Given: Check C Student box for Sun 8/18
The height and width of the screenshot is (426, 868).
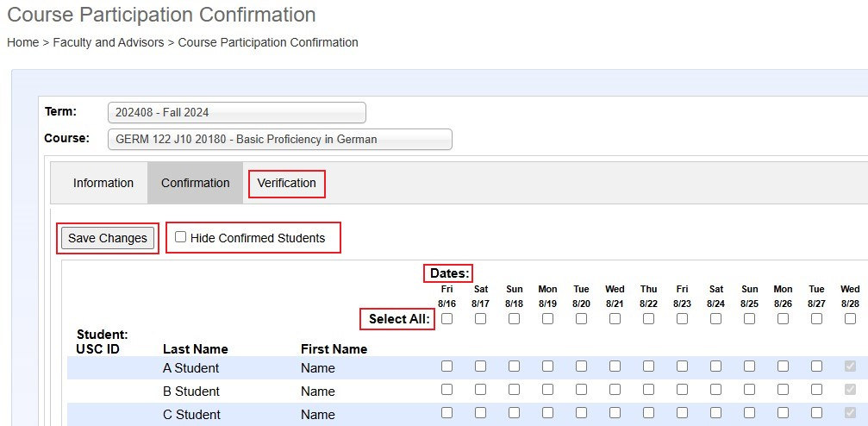Looking at the screenshot, I should click(514, 413).
